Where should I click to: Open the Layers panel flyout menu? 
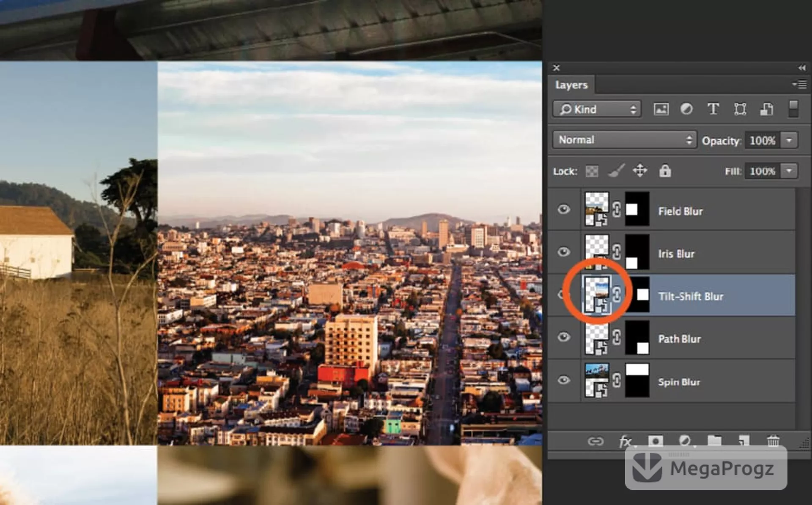tap(799, 85)
